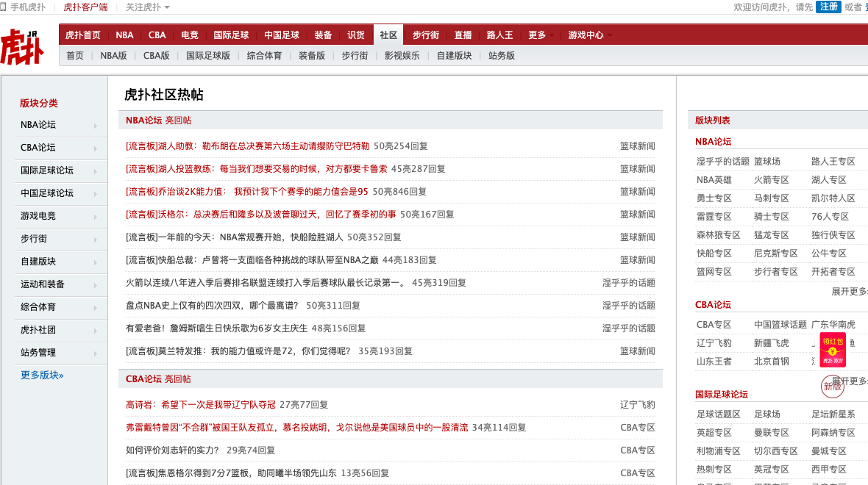This screenshot has width=868, height=485.
Task: Expand the 虎扑社团 sidebar category
Action: pyautogui.click(x=60, y=330)
